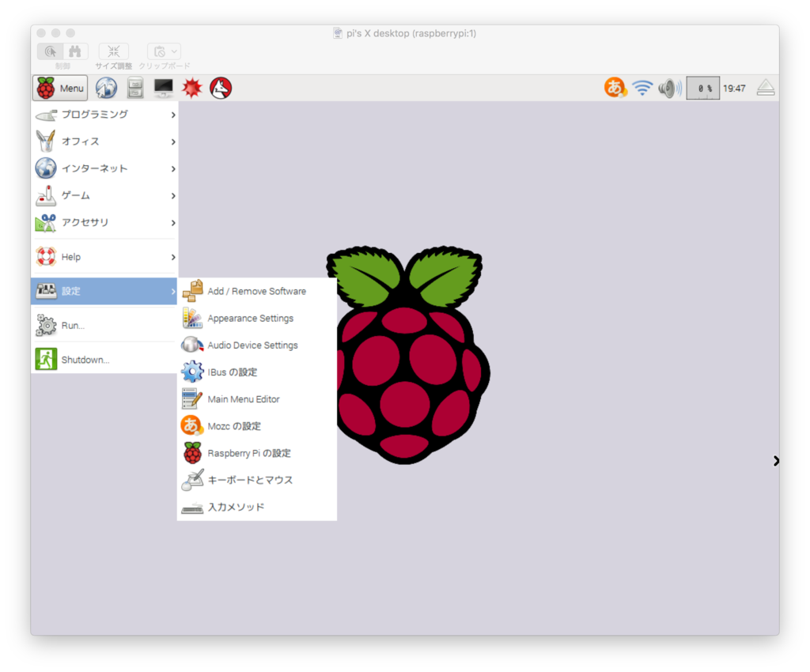Open Audio Device Settings
The height and width of the screenshot is (672, 810).
(x=257, y=345)
